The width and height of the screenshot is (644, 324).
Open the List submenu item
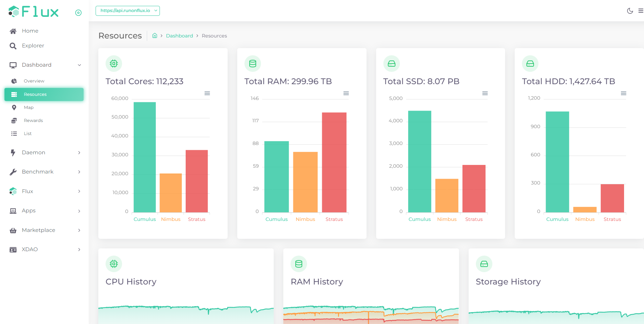click(44, 134)
